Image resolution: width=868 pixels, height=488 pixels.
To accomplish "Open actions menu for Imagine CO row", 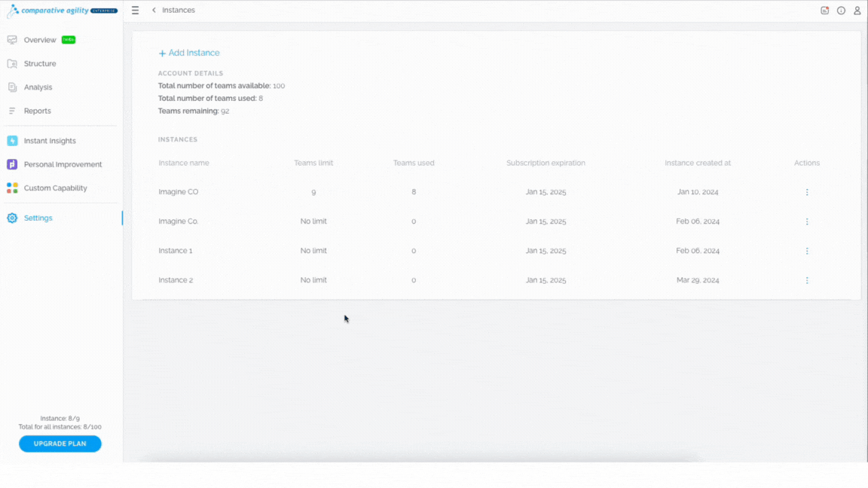I will pos(806,192).
